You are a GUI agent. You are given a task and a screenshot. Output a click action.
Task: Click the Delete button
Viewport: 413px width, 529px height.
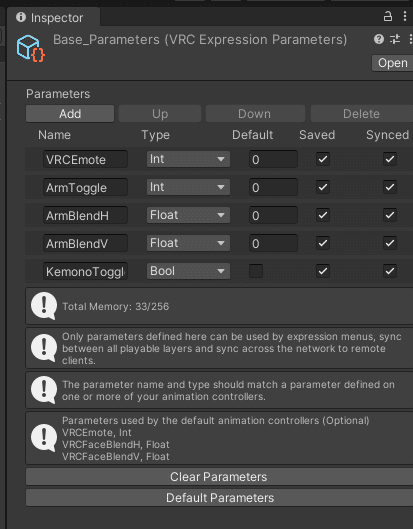click(x=361, y=114)
